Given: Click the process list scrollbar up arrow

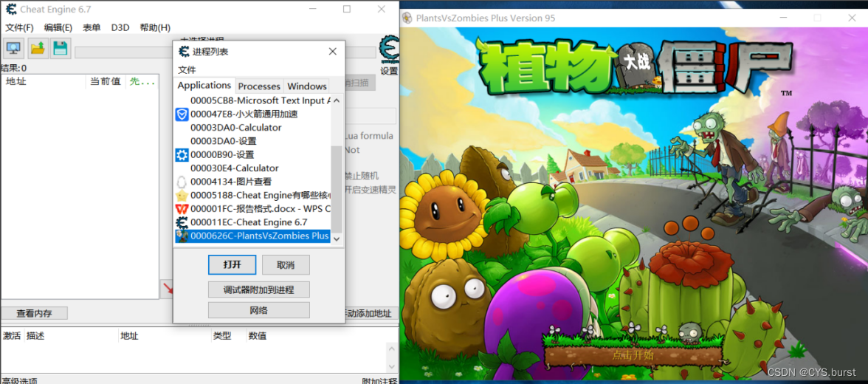Looking at the screenshot, I should point(337,100).
